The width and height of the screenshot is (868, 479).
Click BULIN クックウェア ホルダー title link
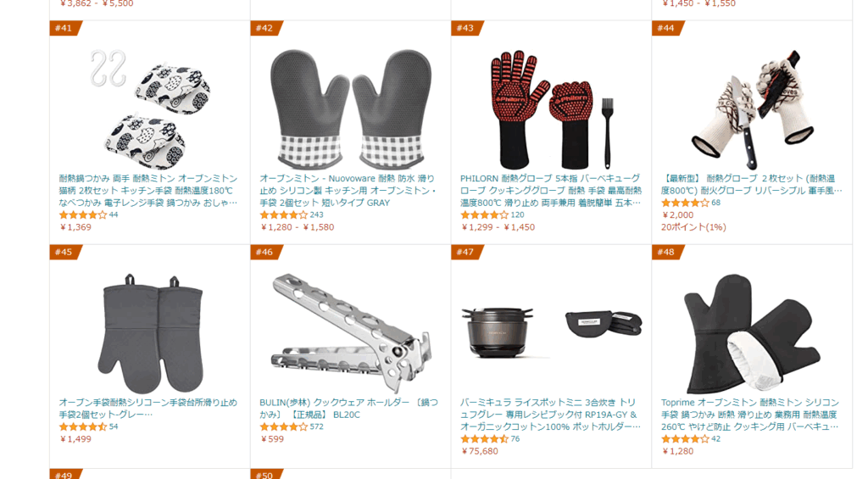pos(348,408)
